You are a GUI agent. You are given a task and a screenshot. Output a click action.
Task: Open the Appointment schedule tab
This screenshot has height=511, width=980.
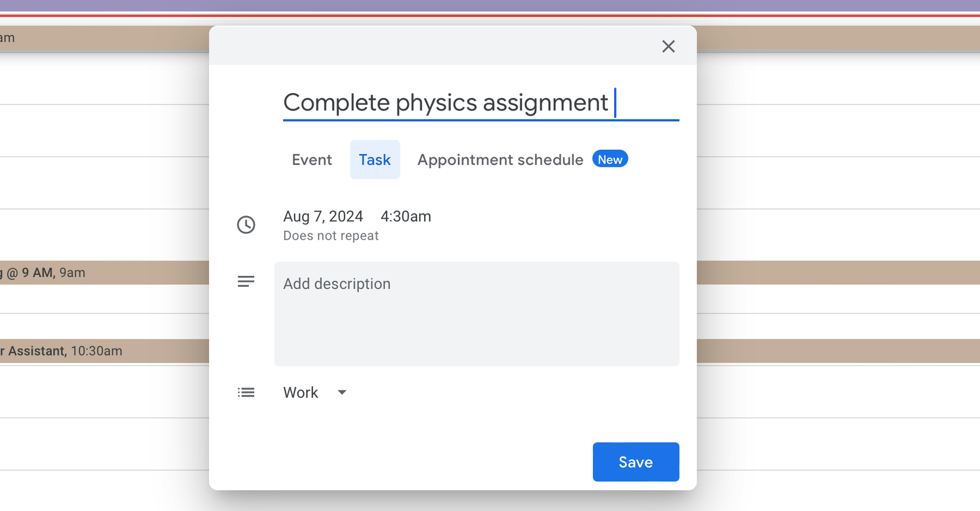point(500,159)
